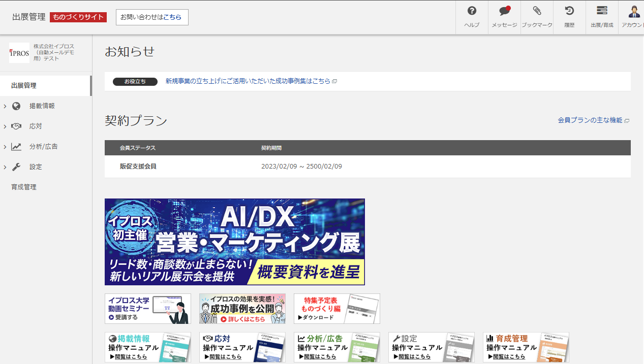Click the 出展/育成 switch icon
Screen dimensions: 644x364
tap(602, 11)
